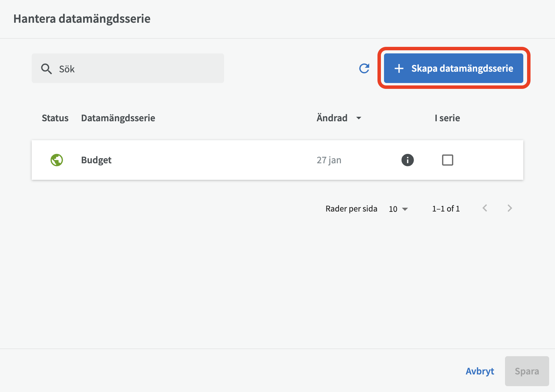The width and height of the screenshot is (555, 392).
Task: Click the I serie column header
Action: coord(447,118)
